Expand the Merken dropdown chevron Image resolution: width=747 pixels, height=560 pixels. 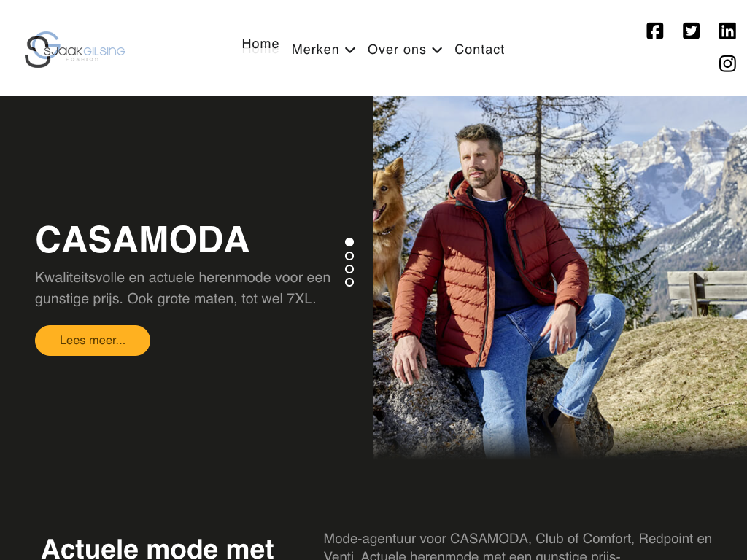tap(350, 50)
